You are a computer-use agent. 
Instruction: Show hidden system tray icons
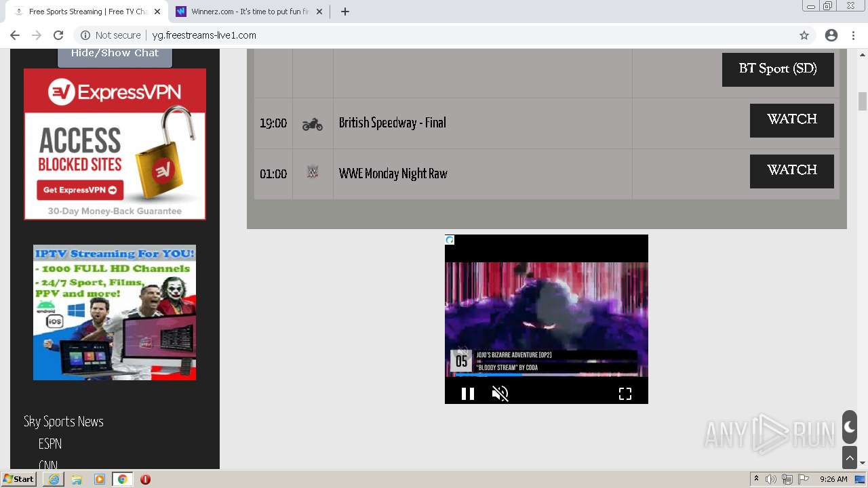(x=757, y=479)
